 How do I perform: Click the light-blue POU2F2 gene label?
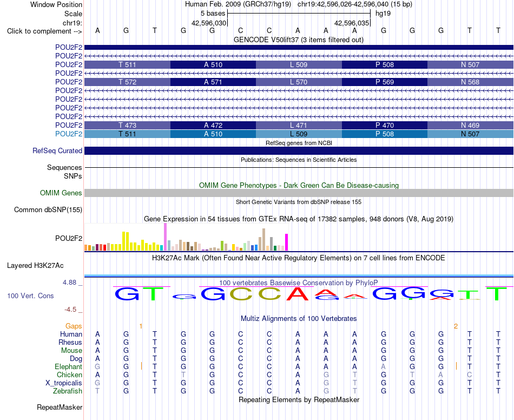[69, 134]
